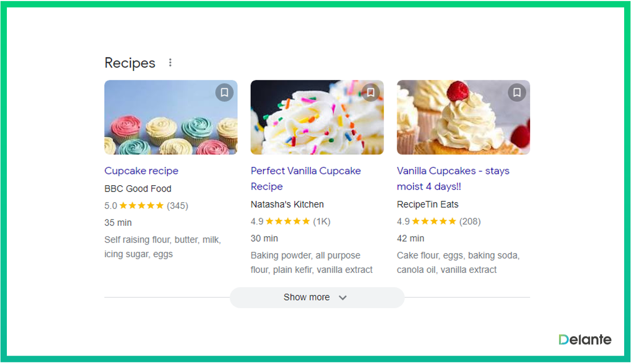Click the Show more chevron arrow
Screen dimensions: 632x364
[343, 297]
